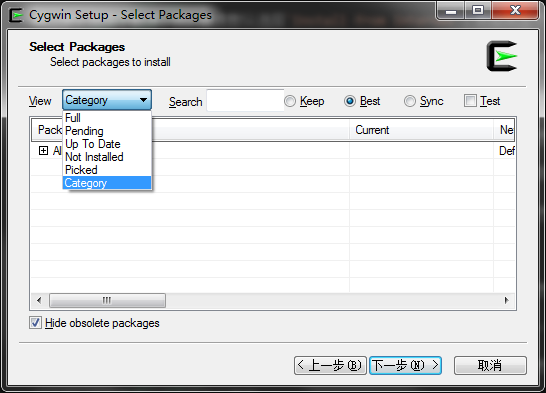Pick Not Installed in the View list

tap(107, 157)
